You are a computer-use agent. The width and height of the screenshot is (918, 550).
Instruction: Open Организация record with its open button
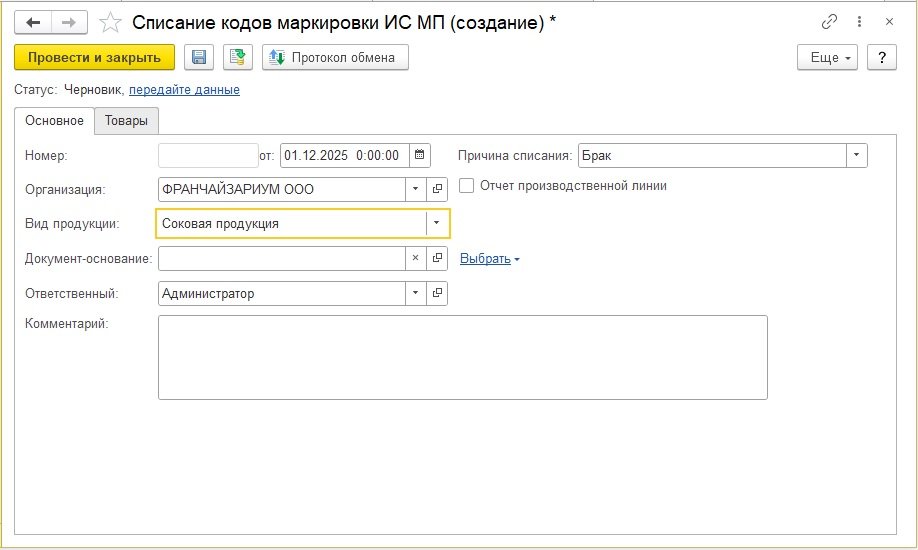437,189
